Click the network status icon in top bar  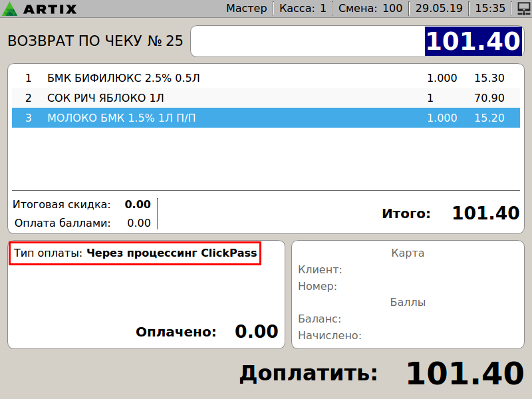tap(522, 9)
